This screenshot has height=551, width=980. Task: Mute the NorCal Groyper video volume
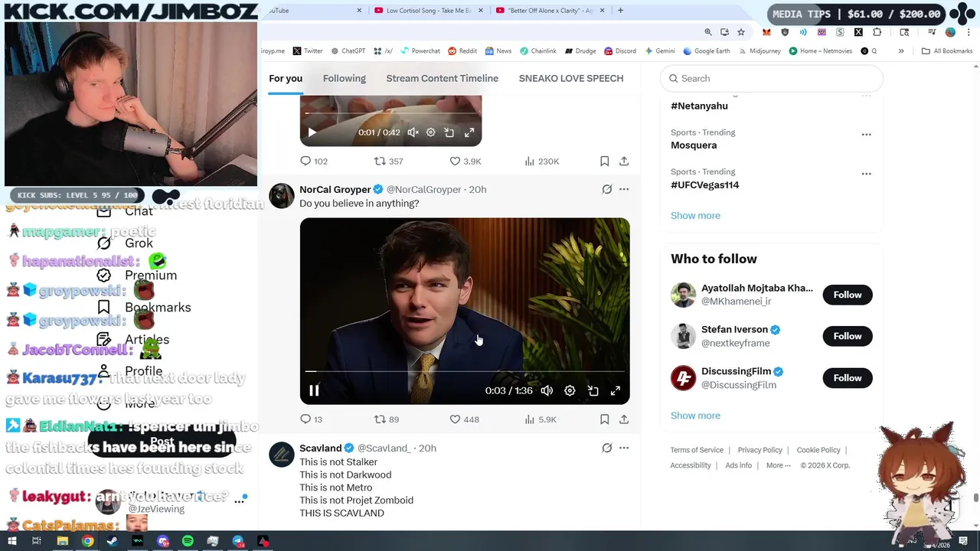(547, 390)
